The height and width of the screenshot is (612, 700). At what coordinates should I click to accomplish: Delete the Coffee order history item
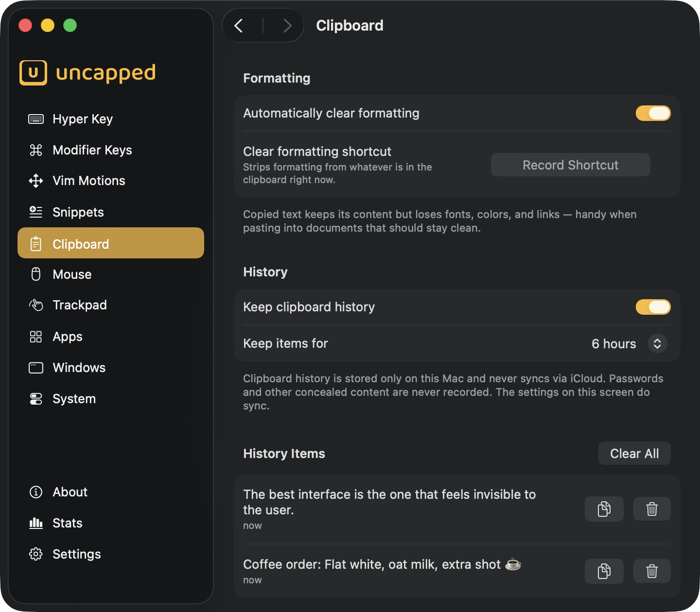coord(652,571)
